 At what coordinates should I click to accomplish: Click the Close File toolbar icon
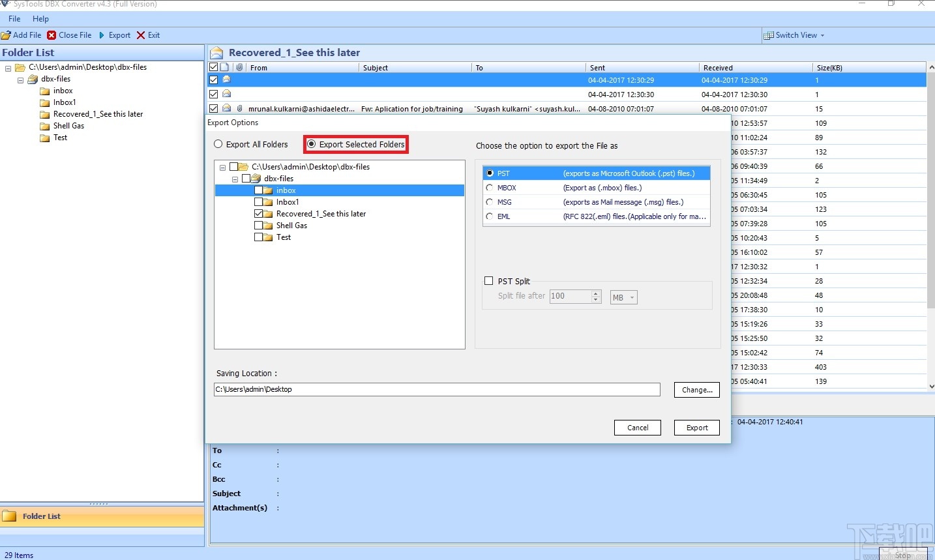pos(52,35)
